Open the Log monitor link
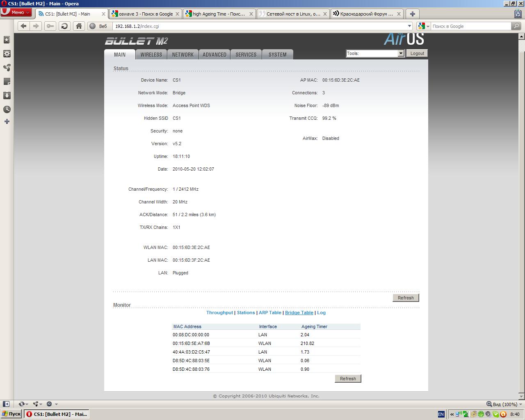 (321, 313)
